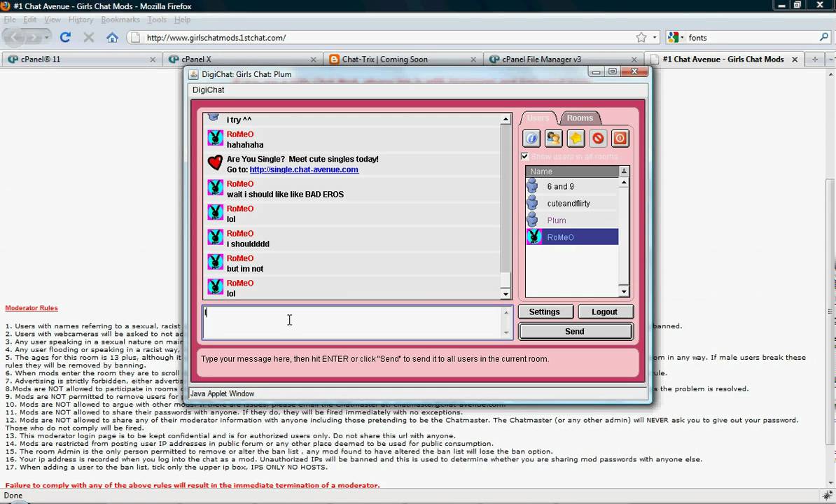
Task: Close the cPanel X tab
Action: coord(314,59)
